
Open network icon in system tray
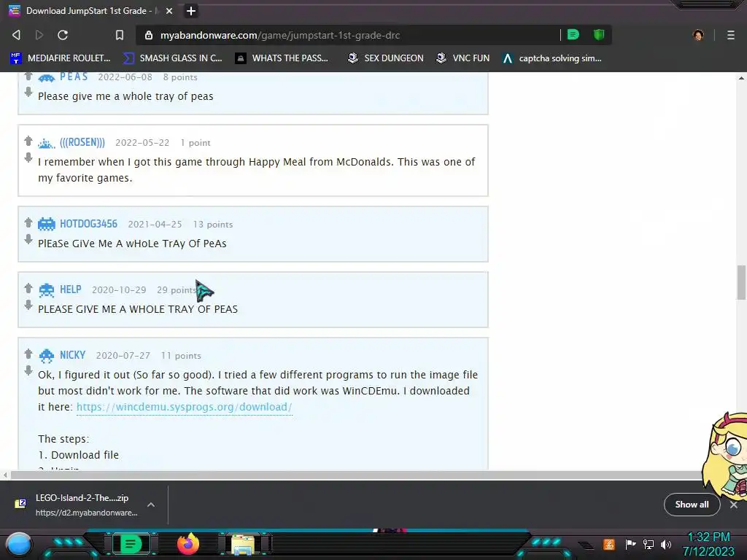click(649, 544)
